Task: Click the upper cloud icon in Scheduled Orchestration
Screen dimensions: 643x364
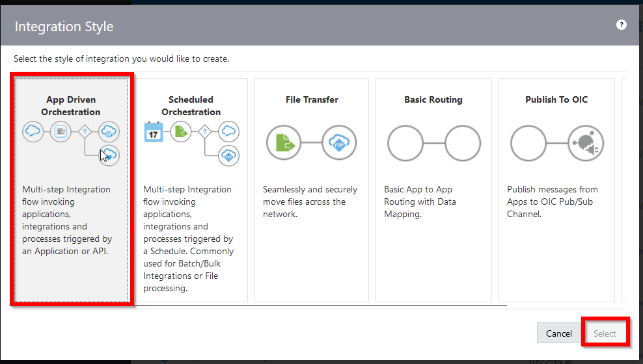Action: pos(229,131)
